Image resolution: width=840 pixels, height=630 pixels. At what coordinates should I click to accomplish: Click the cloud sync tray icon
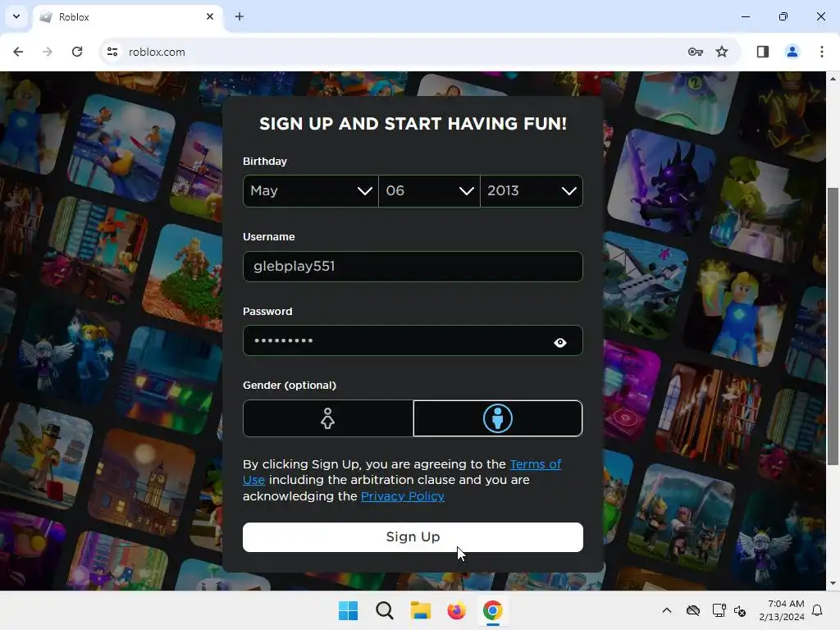[x=693, y=610]
